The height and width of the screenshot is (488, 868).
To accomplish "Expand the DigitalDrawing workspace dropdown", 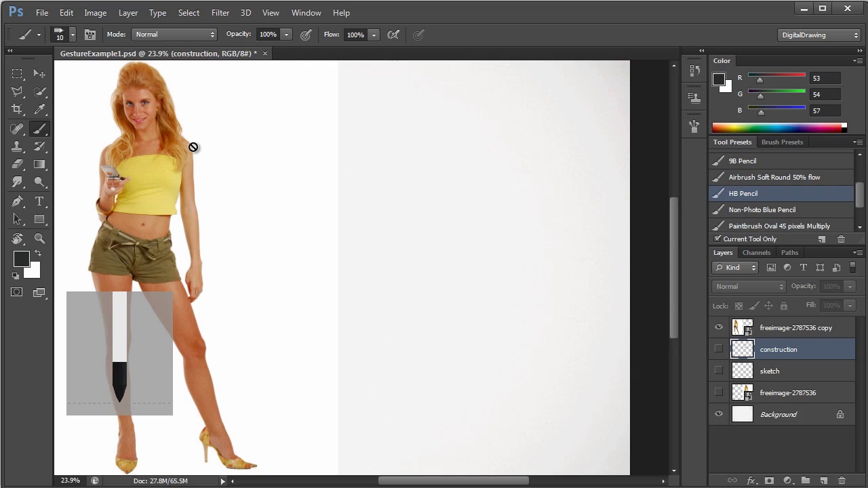I will click(x=819, y=35).
